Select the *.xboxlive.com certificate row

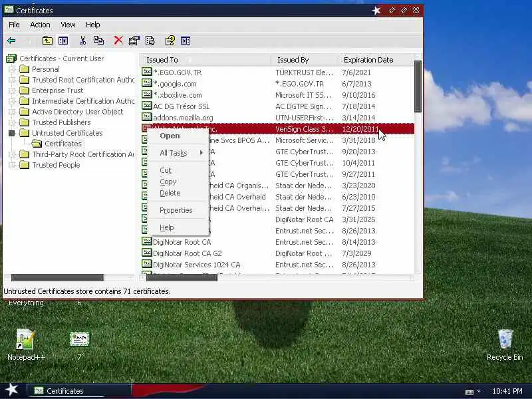point(277,95)
